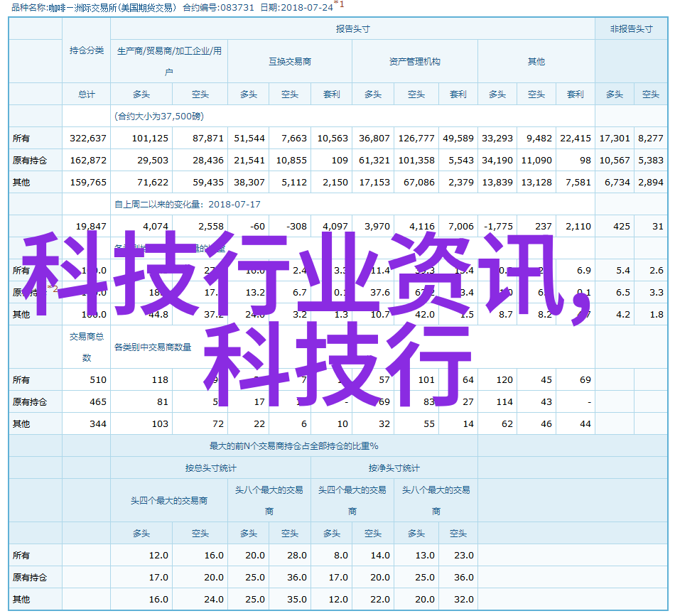The width and height of the screenshot is (675, 616).
Task: Click the 自上周二以来的变化量 date row
Action: [x=188, y=204]
